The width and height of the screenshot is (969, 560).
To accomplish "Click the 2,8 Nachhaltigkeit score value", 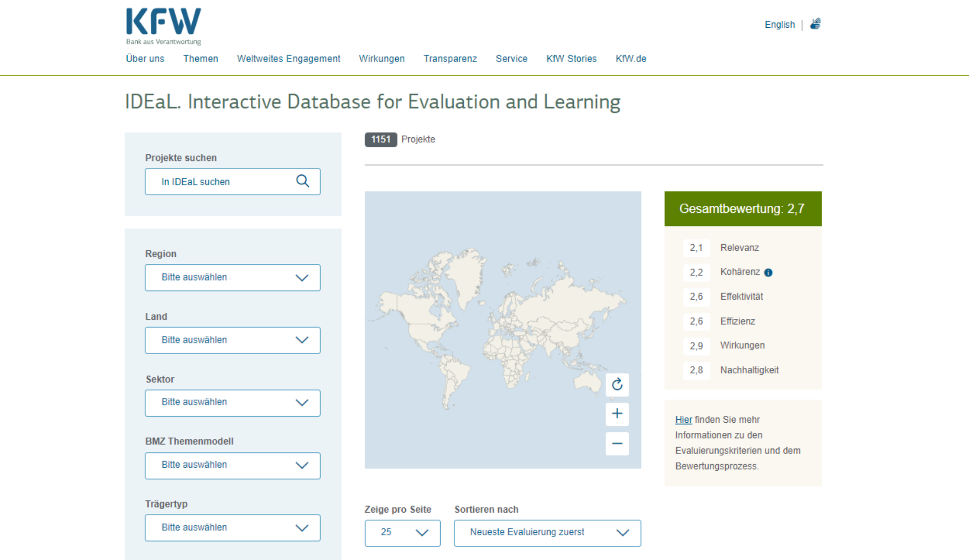I will point(696,370).
